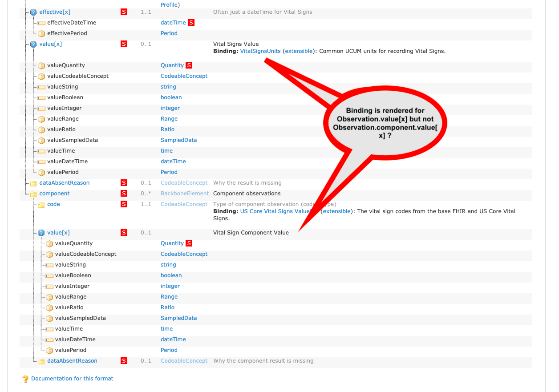Open the boolean type in upper list
Screen dimensions: 559x392
[171, 97]
